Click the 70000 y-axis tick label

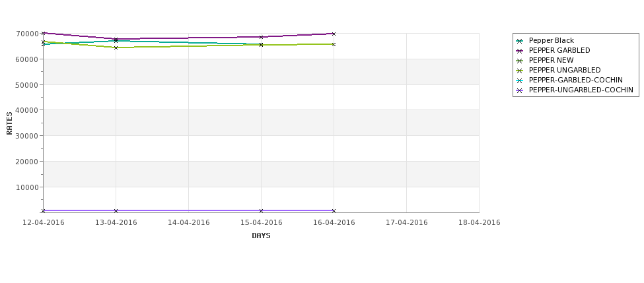(28, 34)
